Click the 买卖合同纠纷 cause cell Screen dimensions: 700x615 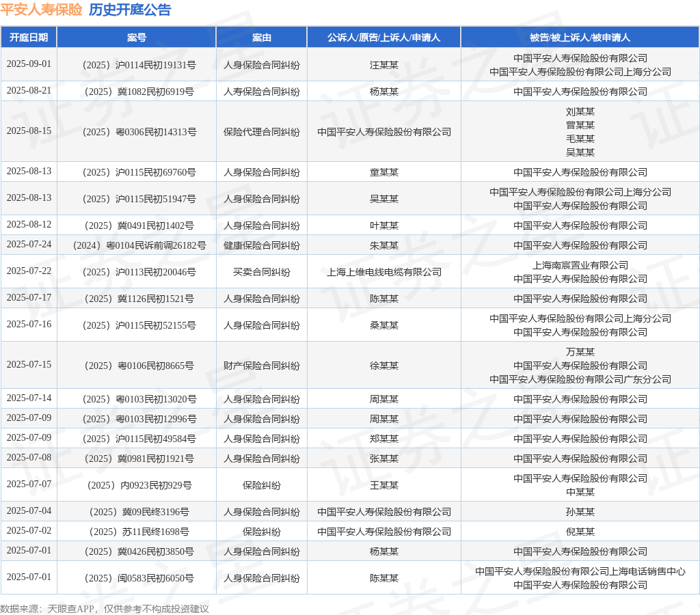pos(262,272)
